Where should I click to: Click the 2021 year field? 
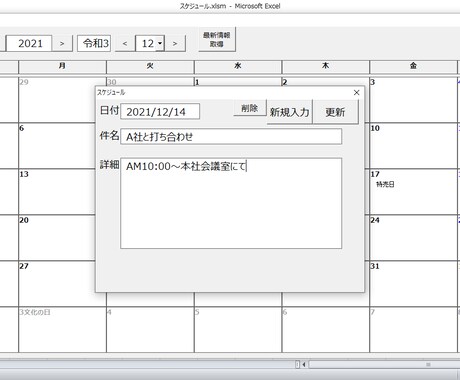pos(30,43)
